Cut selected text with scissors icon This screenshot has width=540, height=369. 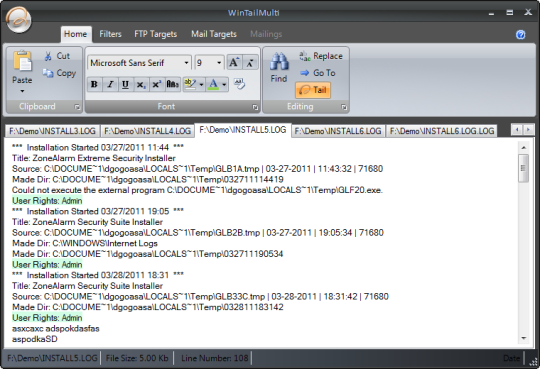[x=48, y=56]
